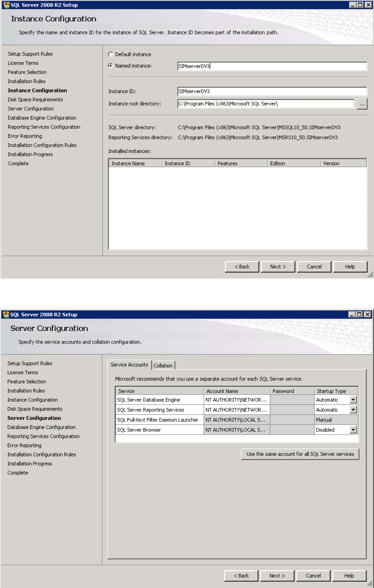Click Use the same account for all services

[x=300, y=454]
